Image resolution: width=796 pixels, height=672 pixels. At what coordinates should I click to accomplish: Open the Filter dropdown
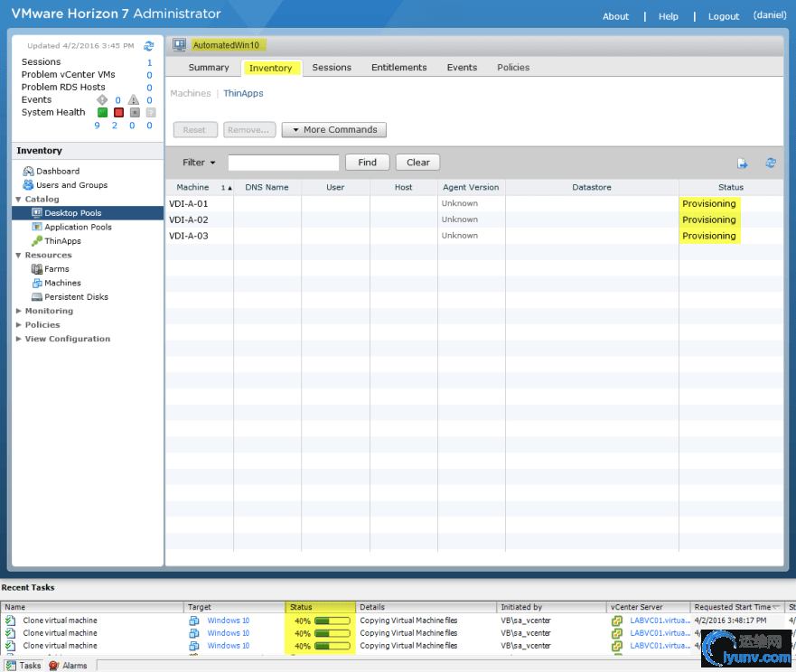coord(199,163)
